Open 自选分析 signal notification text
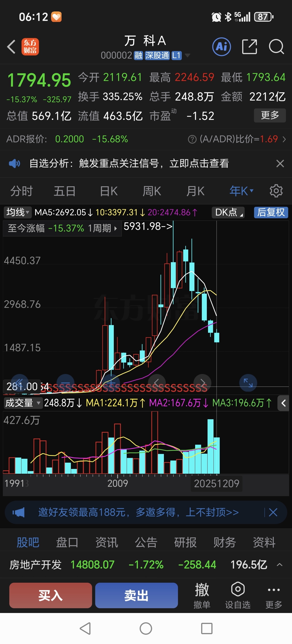This screenshot has width=292, height=644. (129, 163)
